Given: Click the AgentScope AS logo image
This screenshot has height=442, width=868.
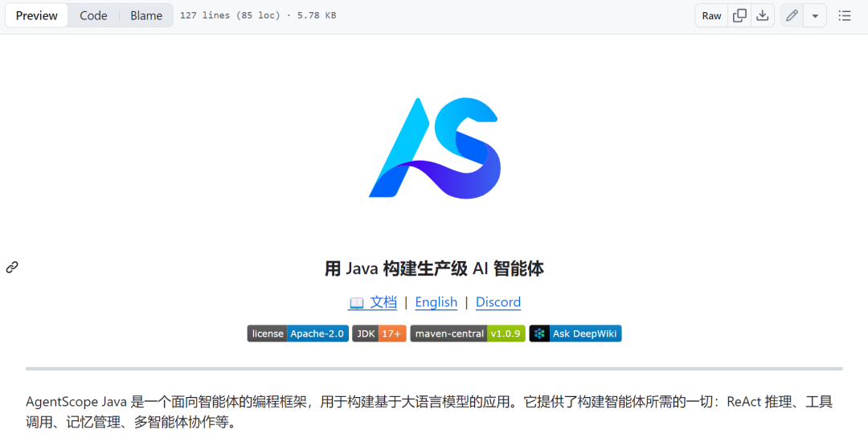Looking at the screenshot, I should (435, 148).
